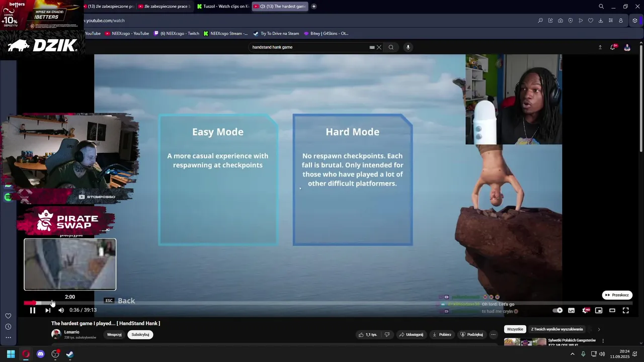The image size is (644, 362).
Task: Clear the YouTube search text
Action: [379, 47]
